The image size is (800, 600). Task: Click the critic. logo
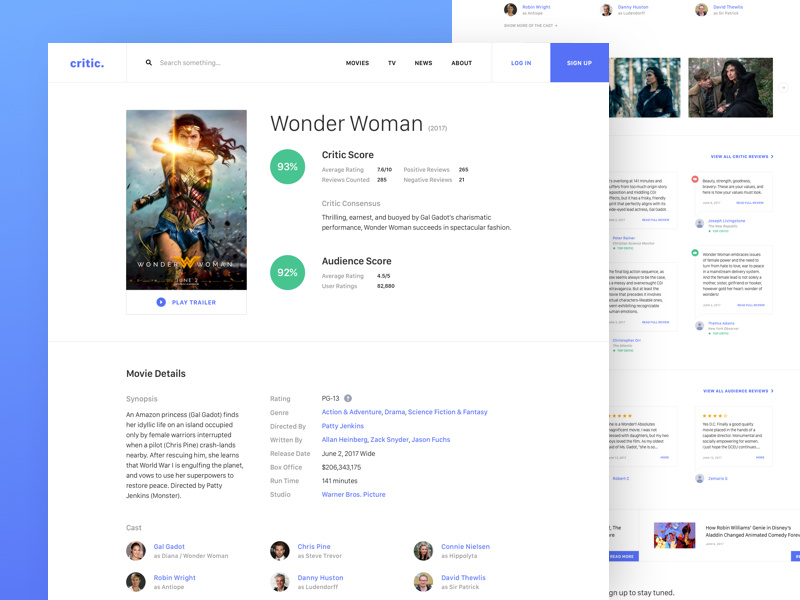(87, 63)
